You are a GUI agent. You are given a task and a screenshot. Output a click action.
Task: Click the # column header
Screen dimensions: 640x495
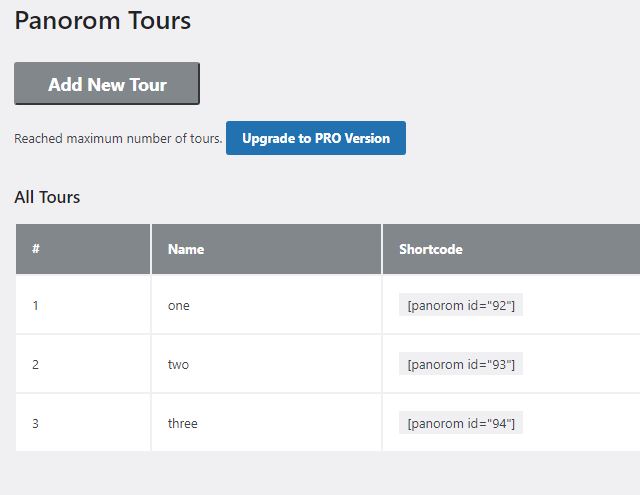(36, 249)
